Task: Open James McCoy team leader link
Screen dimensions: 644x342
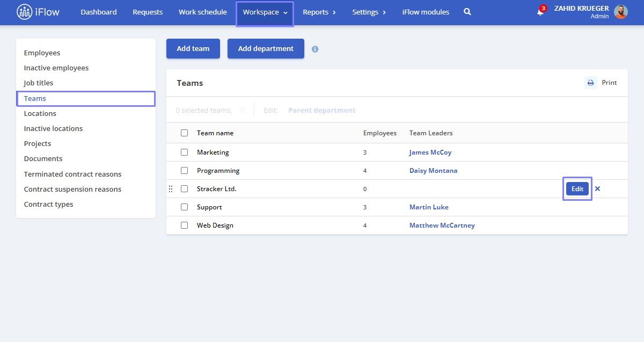Action: [430, 152]
